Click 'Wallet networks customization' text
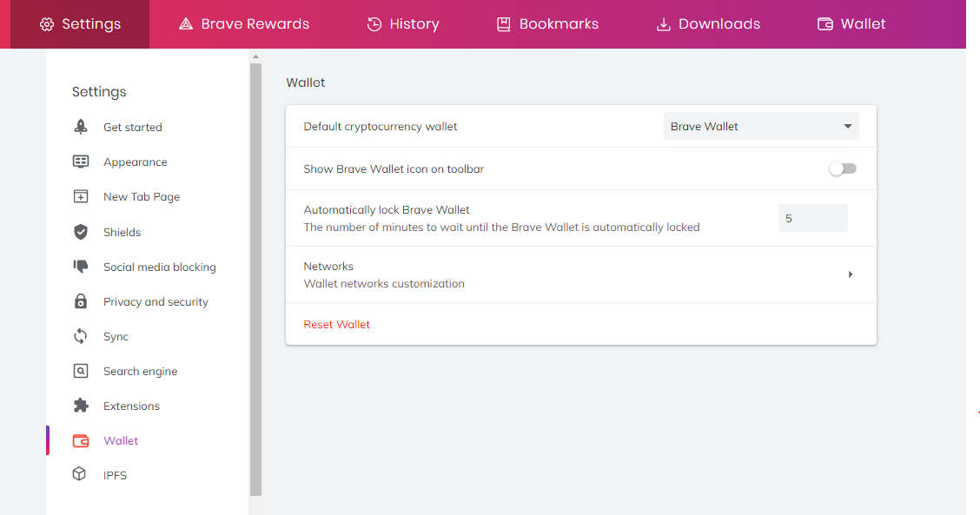The image size is (980, 515). [x=384, y=284]
